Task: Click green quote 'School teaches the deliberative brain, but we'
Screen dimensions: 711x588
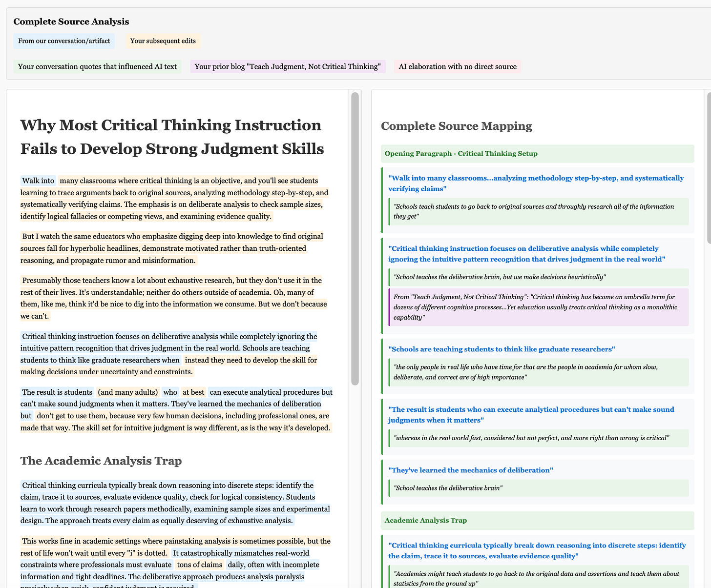Action: (539, 277)
